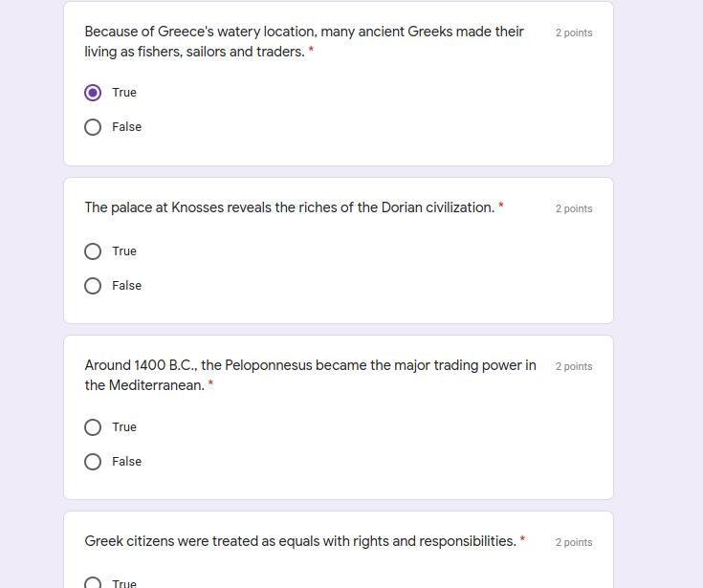Select False for the fishers, sailors and traders question
This screenshot has width=703, height=588.
[x=93, y=127]
